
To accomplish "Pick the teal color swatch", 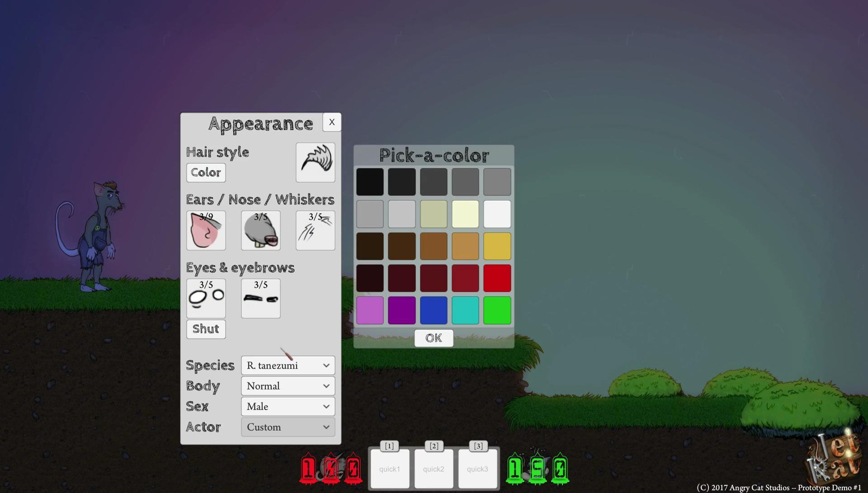I will point(465,310).
